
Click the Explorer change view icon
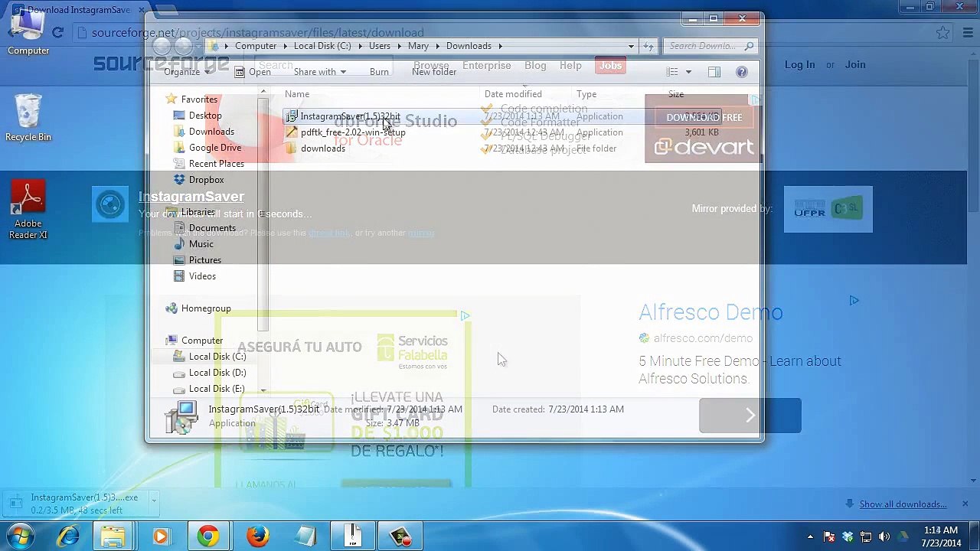[671, 72]
